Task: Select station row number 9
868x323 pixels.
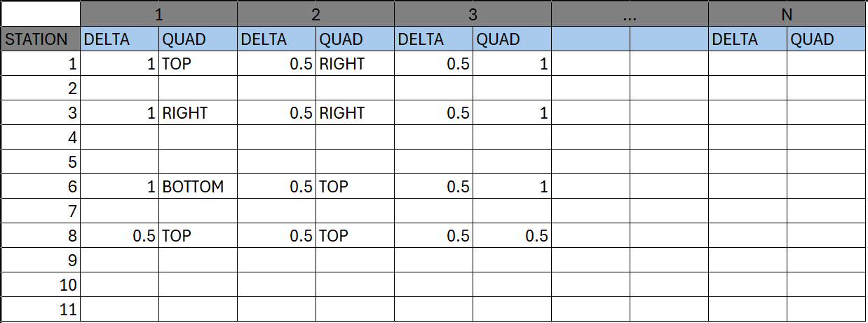Action: point(41,261)
